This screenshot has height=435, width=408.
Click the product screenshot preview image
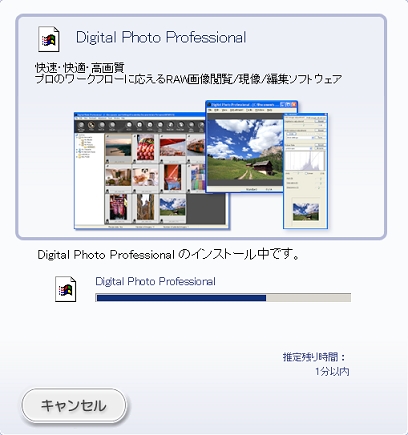pos(201,165)
